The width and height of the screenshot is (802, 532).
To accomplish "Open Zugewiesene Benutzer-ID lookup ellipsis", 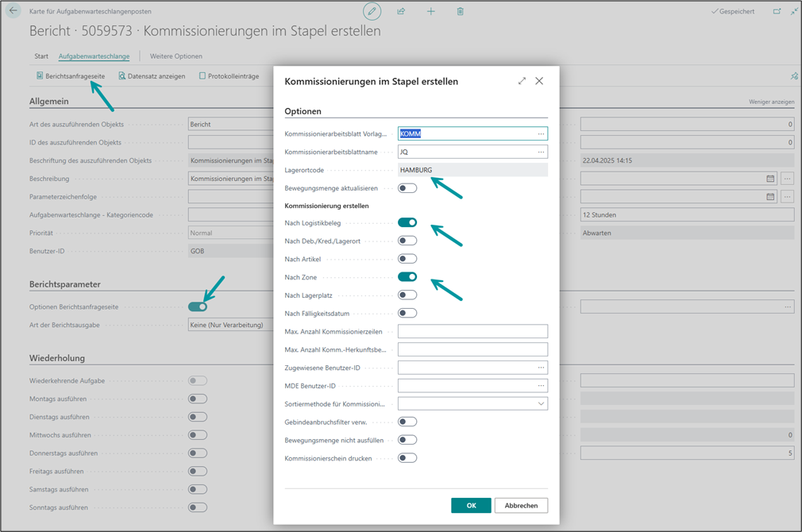I will [541, 368].
